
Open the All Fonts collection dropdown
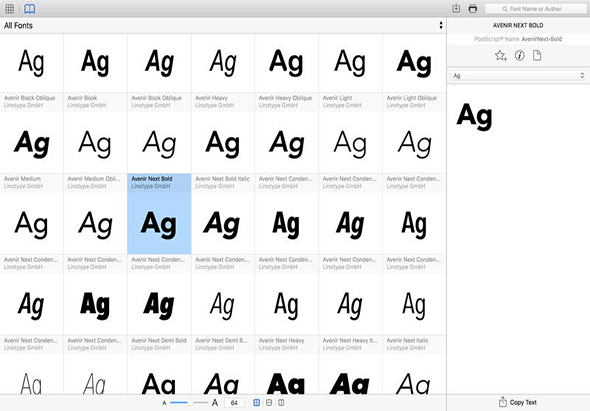tap(223, 26)
